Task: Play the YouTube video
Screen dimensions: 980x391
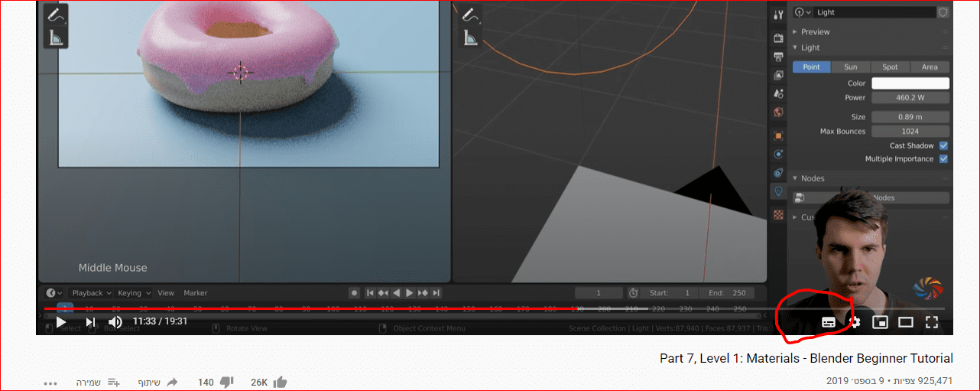Action: click(61, 322)
